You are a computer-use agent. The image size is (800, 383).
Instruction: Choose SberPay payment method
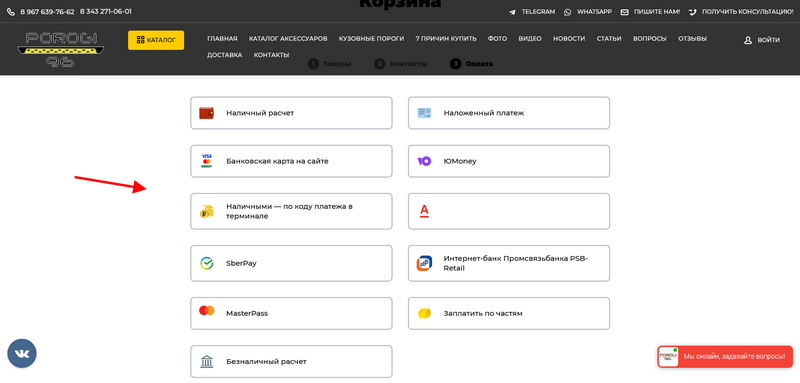[291, 263]
